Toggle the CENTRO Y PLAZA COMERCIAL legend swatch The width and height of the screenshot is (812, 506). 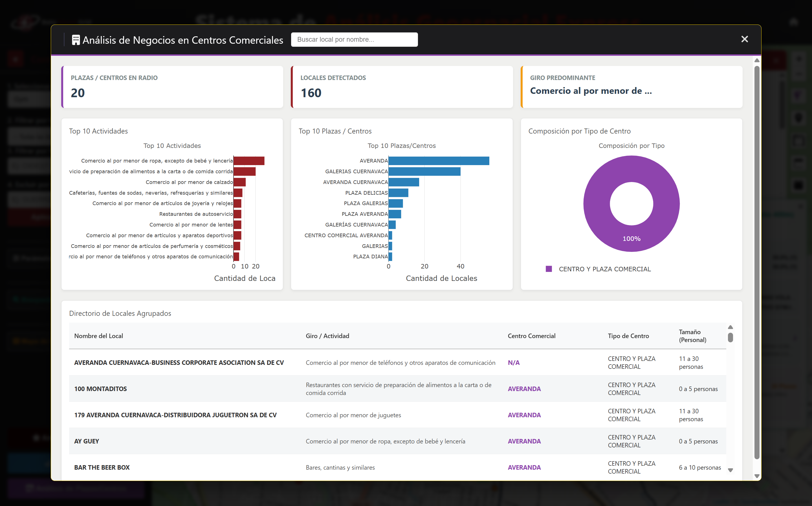pos(549,269)
